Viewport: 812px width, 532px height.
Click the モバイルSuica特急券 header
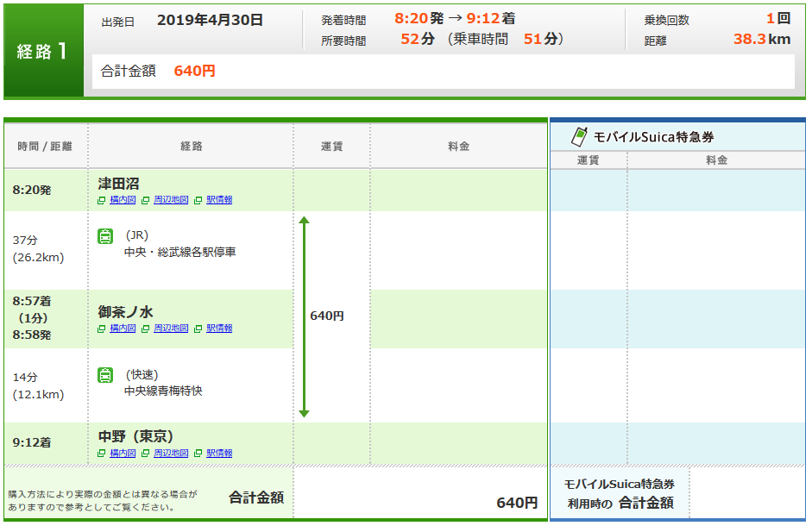click(x=653, y=137)
